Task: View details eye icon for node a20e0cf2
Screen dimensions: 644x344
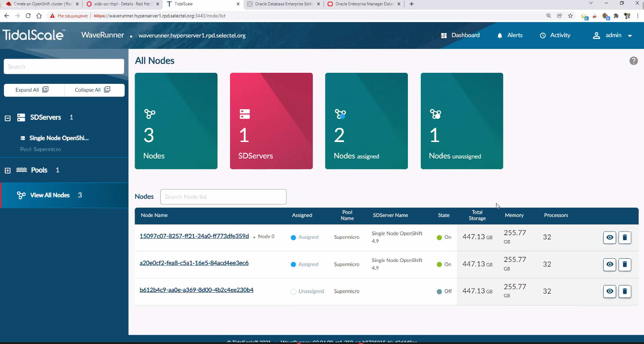Action: click(x=610, y=264)
